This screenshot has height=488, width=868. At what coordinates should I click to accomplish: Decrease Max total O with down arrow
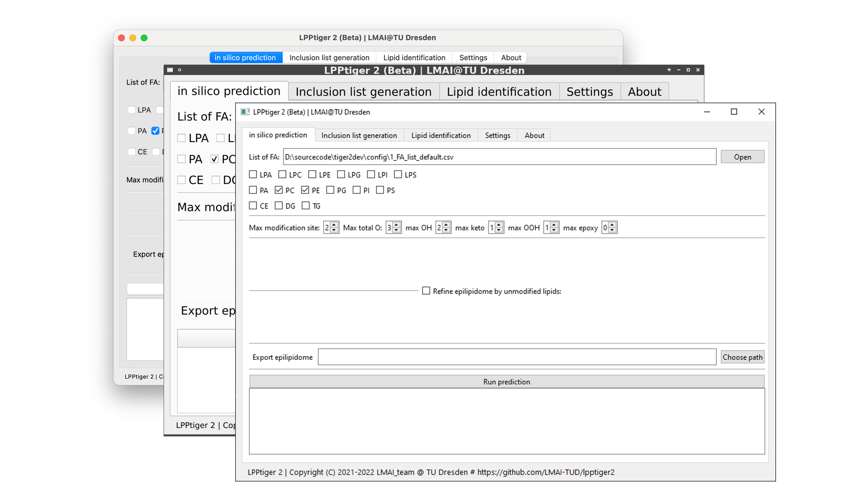pos(397,230)
